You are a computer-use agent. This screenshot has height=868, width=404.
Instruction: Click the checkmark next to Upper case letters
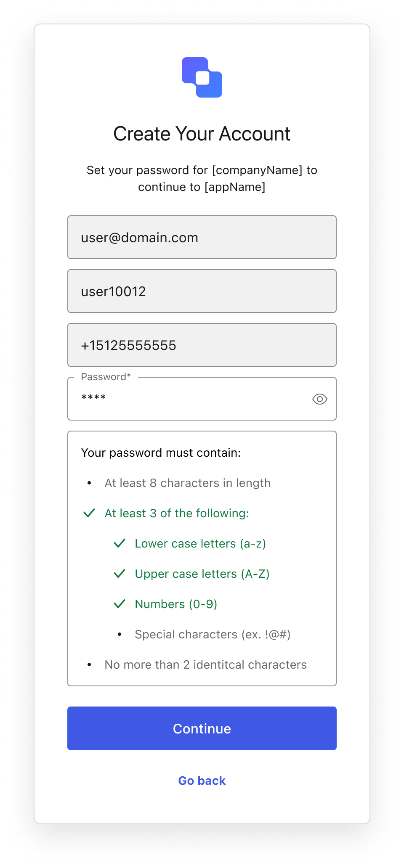tap(120, 574)
